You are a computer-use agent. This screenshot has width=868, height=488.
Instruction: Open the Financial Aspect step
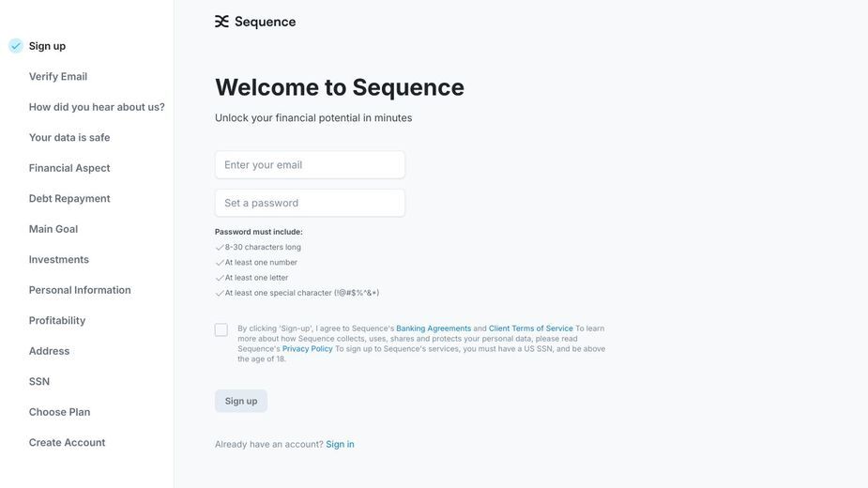coord(69,168)
